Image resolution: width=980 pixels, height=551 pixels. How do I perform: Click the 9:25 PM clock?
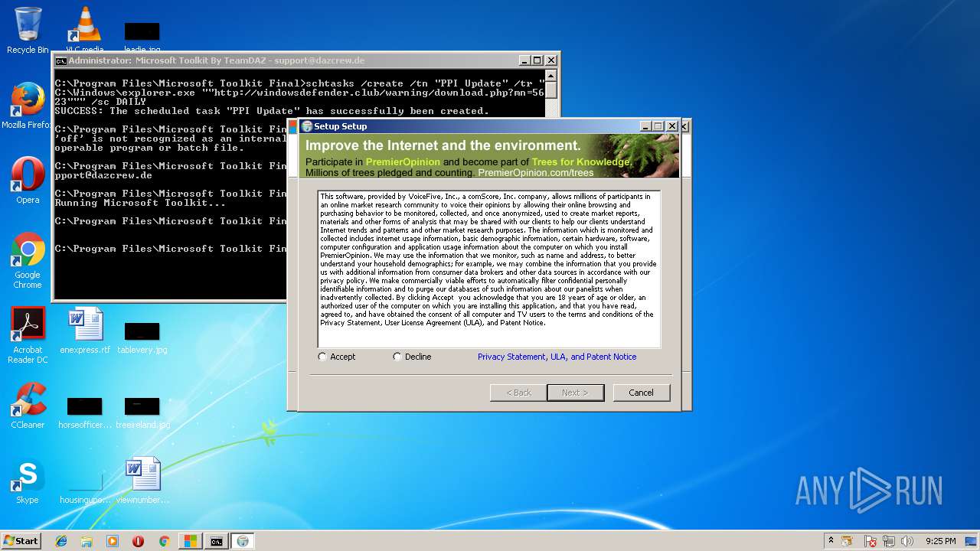[940, 541]
